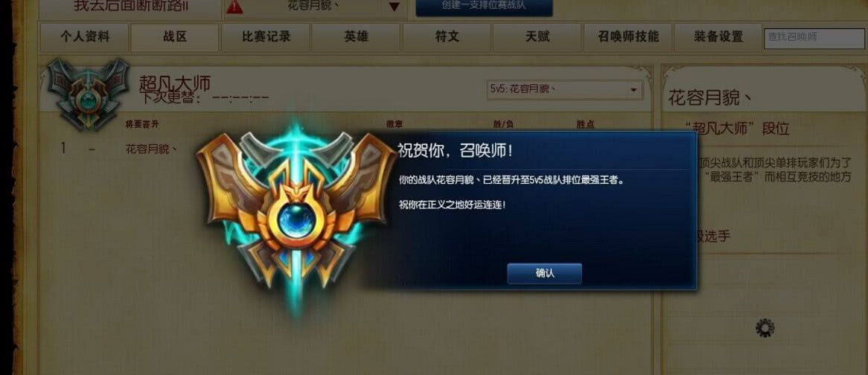Image resolution: width=868 pixels, height=375 pixels.
Task: Open the 装备设置 tab
Action: click(x=718, y=37)
